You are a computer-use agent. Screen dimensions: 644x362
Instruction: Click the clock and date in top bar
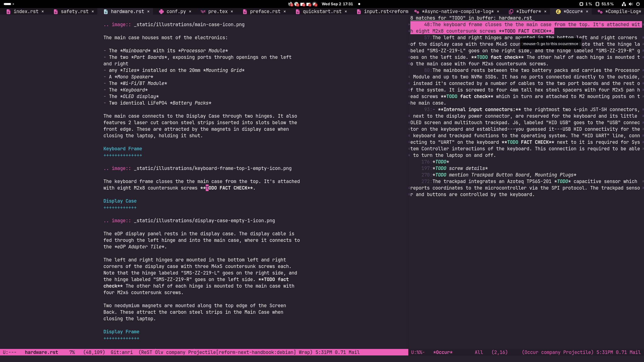click(x=337, y=4)
